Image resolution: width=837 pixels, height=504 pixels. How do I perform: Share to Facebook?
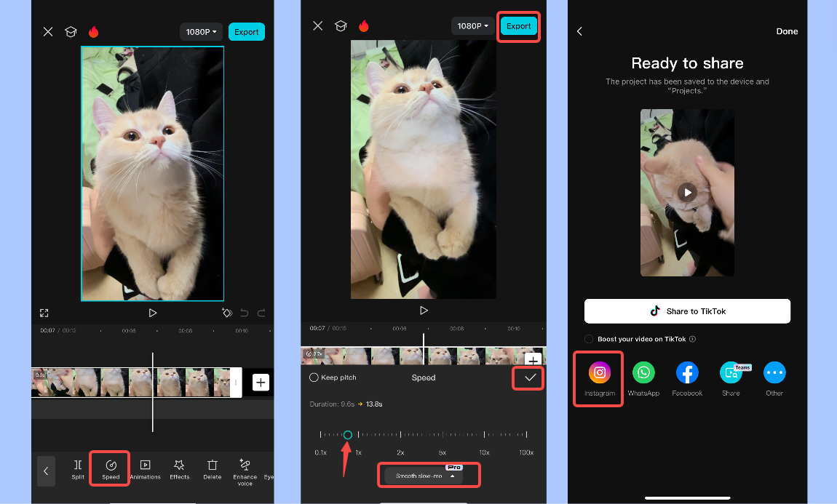coord(687,379)
